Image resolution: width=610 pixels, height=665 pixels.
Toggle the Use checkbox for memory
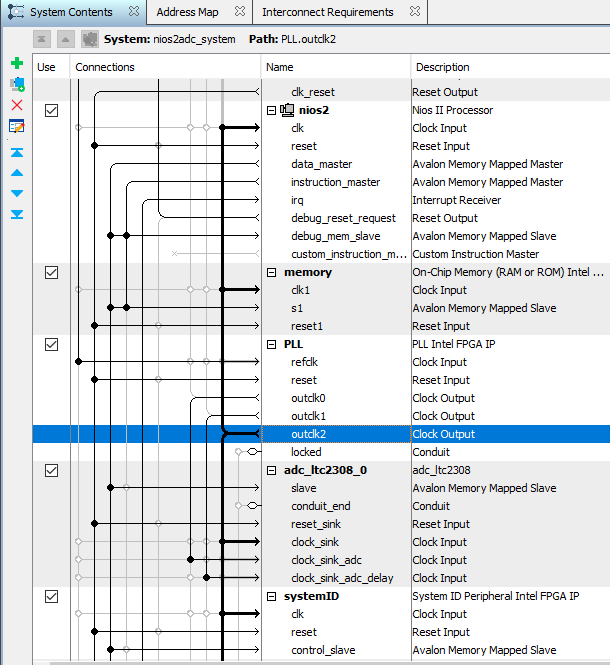(x=51, y=272)
